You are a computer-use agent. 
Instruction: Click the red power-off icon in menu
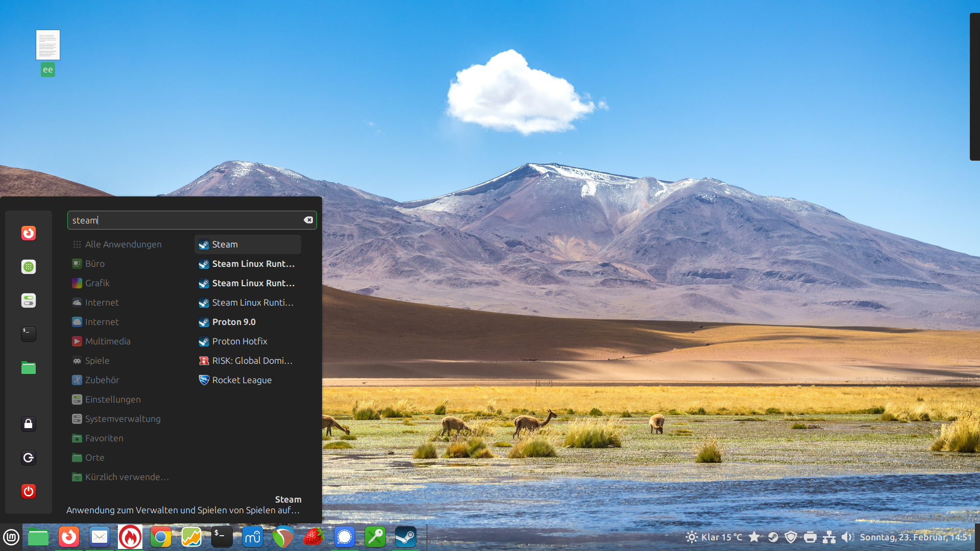coord(29,491)
